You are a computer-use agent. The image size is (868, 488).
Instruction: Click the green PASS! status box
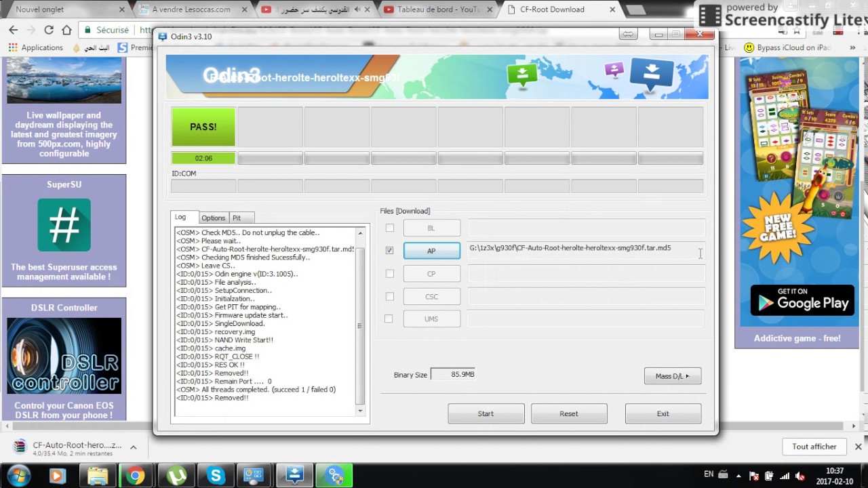(x=203, y=127)
